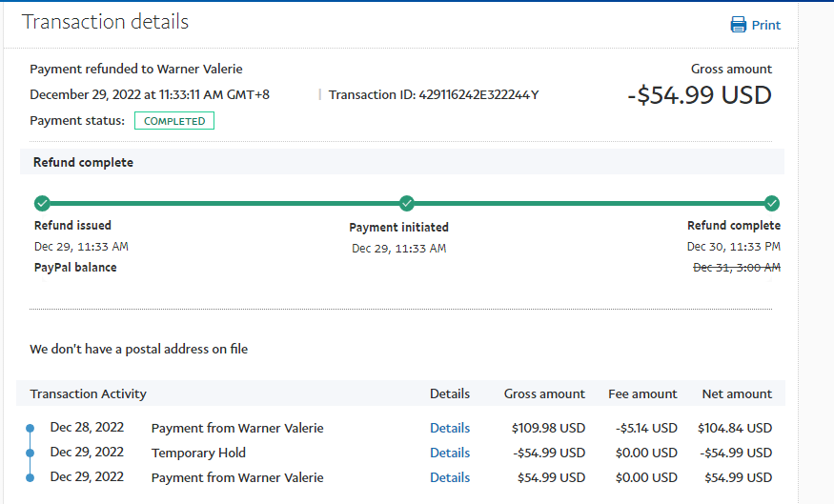Click the Net amount column header

(737, 393)
